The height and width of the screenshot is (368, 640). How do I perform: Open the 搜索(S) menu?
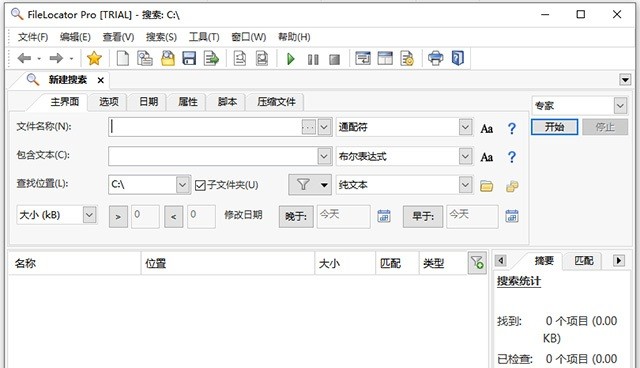click(161, 37)
